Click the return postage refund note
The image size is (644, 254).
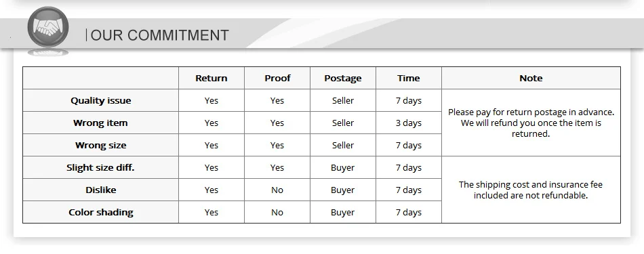click(x=531, y=123)
